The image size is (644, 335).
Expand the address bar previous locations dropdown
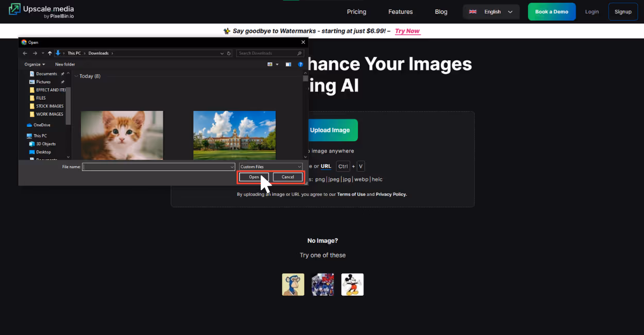(x=221, y=53)
